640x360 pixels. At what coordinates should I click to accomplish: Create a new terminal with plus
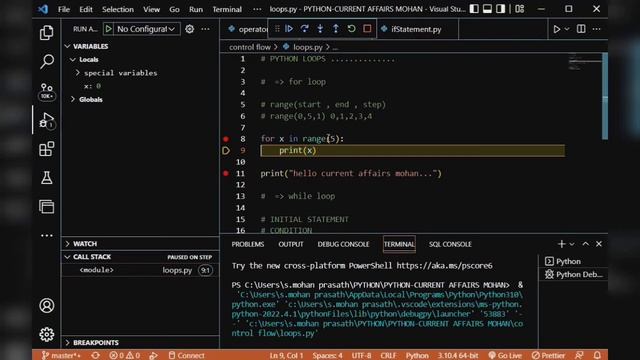coord(561,244)
